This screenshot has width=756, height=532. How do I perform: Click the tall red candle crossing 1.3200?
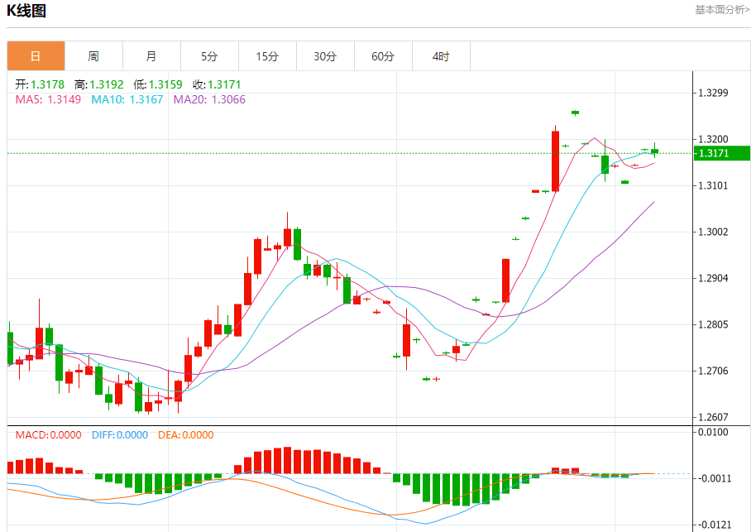click(x=556, y=161)
